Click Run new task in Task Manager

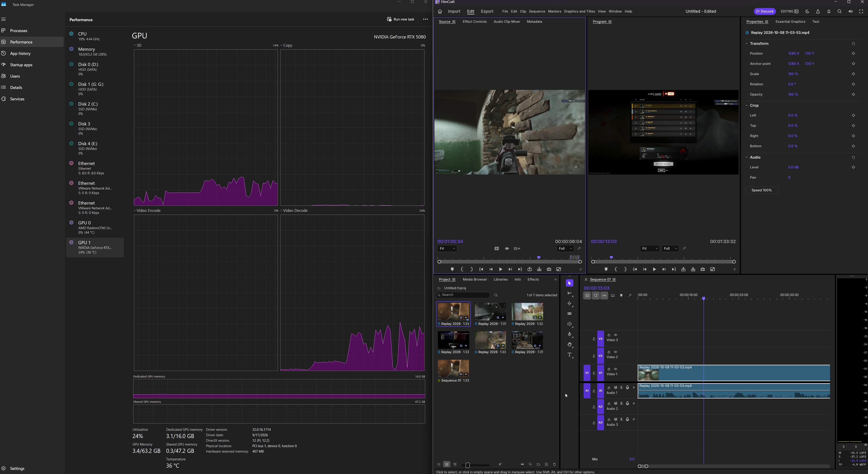coord(400,19)
